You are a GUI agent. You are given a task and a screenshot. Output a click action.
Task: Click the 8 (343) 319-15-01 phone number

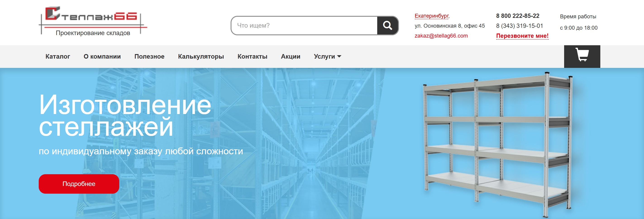tap(520, 26)
